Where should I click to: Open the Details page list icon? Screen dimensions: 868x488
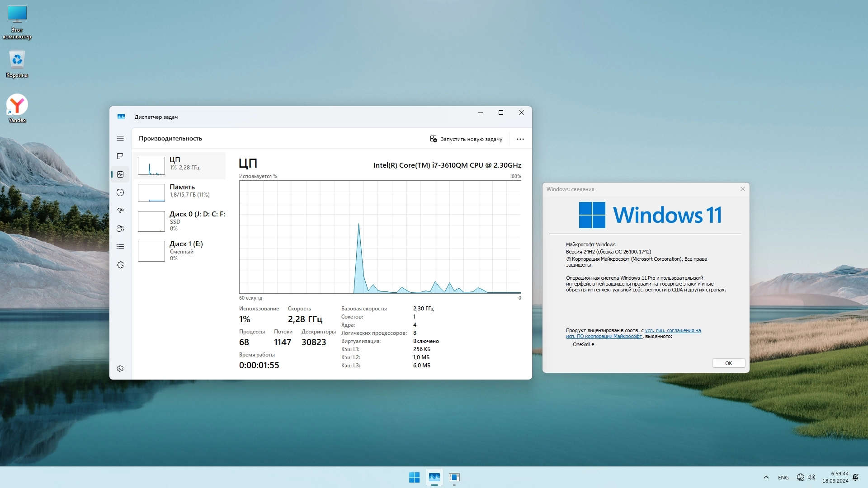coord(120,247)
